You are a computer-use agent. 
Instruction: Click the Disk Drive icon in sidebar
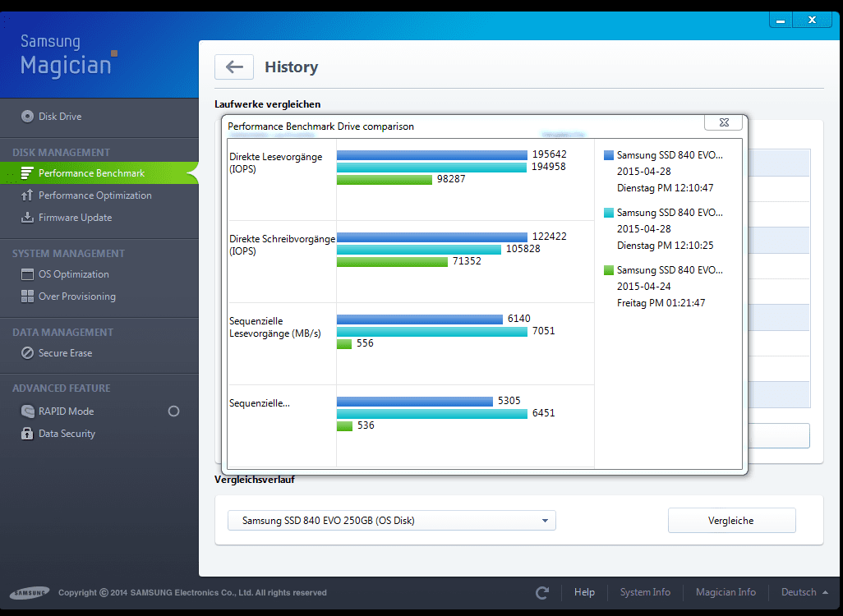(27, 116)
